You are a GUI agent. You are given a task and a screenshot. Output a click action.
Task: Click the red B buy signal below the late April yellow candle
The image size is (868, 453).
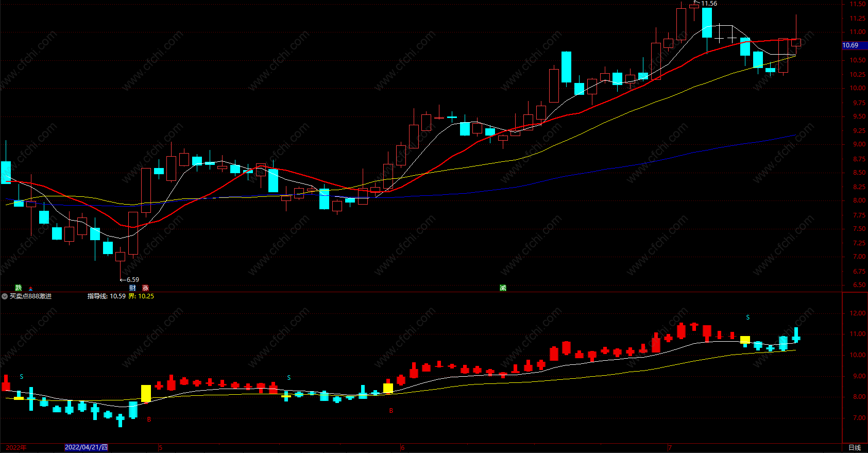pos(149,420)
